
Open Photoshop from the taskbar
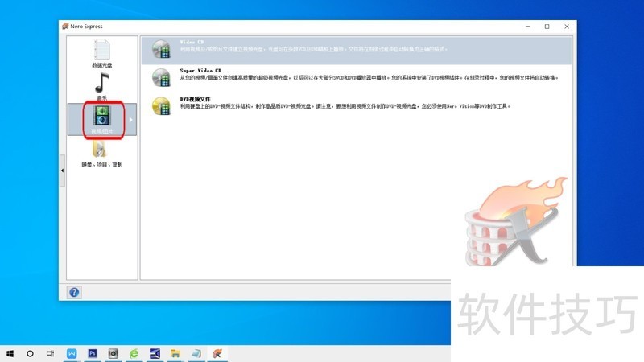(x=93, y=353)
